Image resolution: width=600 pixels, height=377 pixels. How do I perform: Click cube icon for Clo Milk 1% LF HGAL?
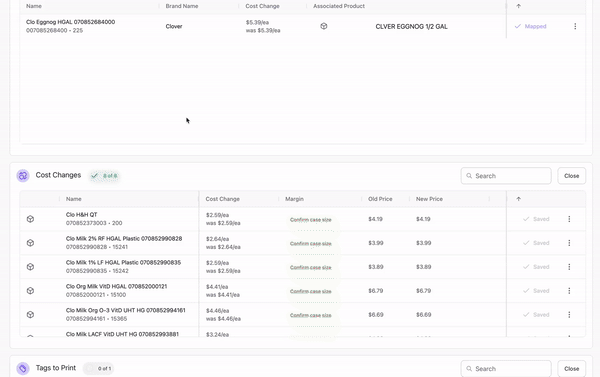tap(30, 267)
